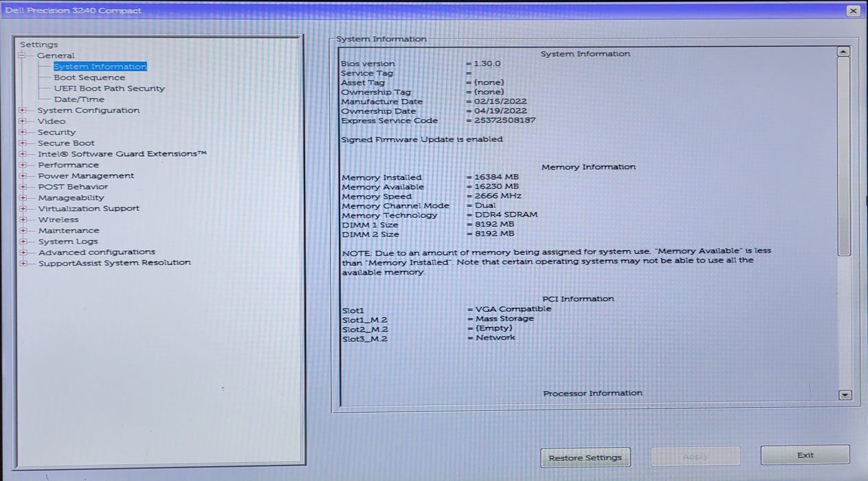Image resolution: width=868 pixels, height=481 pixels.
Task: Expand the Power Management node
Action: point(23,176)
